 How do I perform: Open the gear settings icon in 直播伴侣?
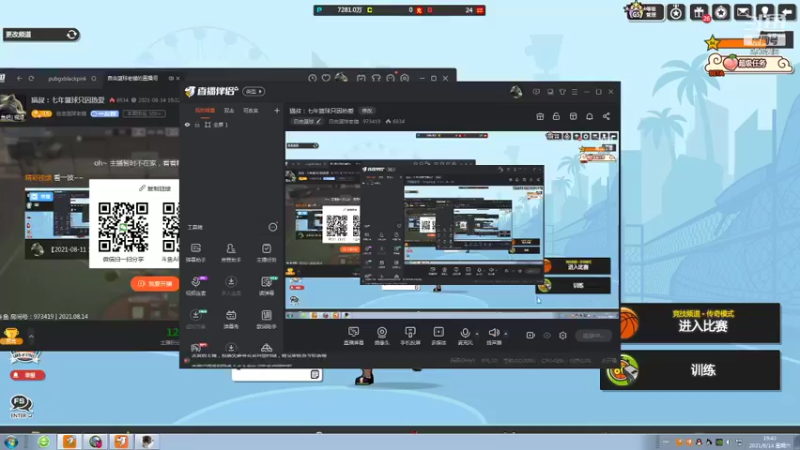[x=563, y=335]
